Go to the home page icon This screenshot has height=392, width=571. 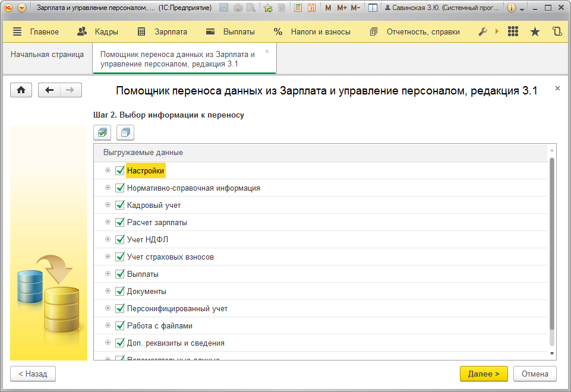(21, 90)
